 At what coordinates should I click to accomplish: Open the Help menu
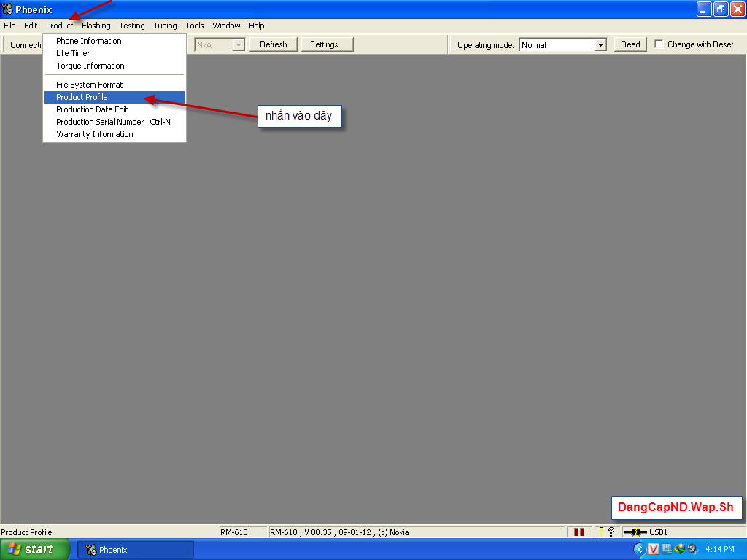pyautogui.click(x=256, y=26)
